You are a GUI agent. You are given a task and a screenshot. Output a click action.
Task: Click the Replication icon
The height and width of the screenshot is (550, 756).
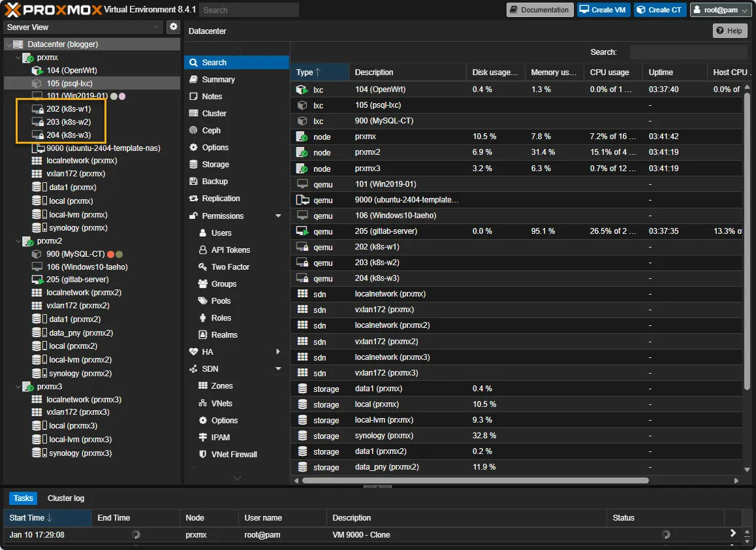tap(193, 199)
